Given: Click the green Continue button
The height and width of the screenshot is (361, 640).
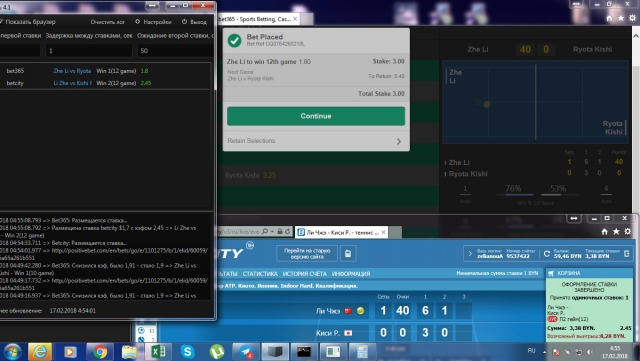Looking at the screenshot, I should pos(316,116).
